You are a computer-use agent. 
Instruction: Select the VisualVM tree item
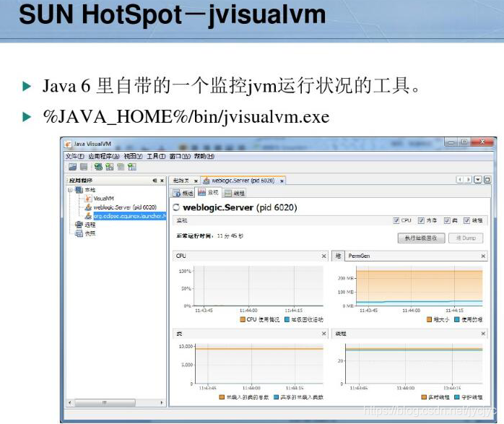pos(103,199)
